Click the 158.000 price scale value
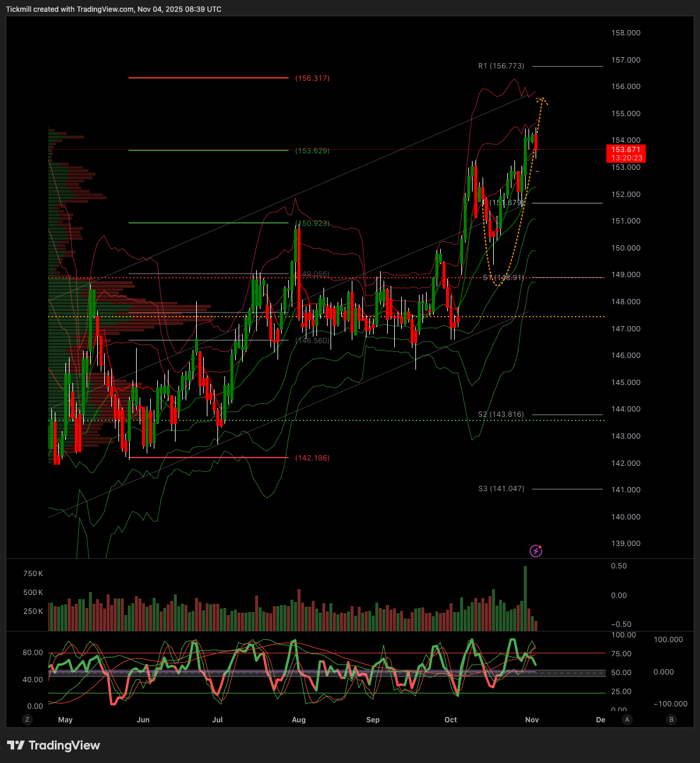This screenshot has height=763, width=700. pos(626,33)
